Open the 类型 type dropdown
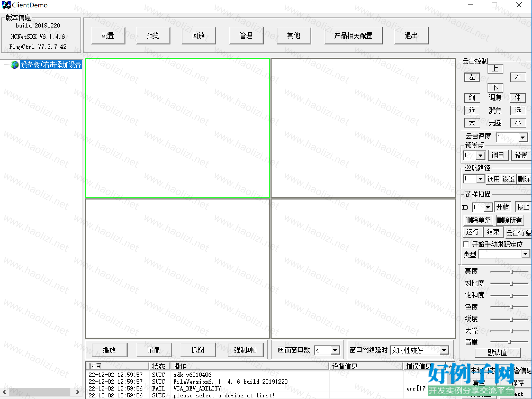 click(525, 254)
